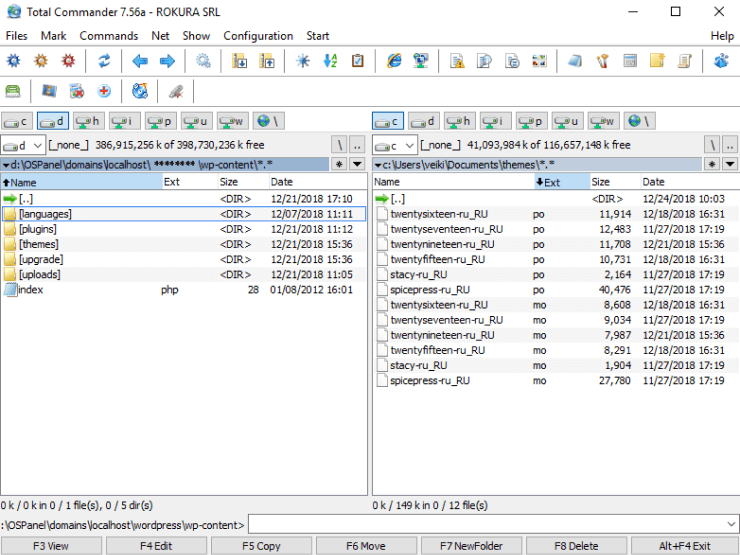Click the blue people figure icon
The height and width of the screenshot is (555, 740).
click(x=721, y=61)
